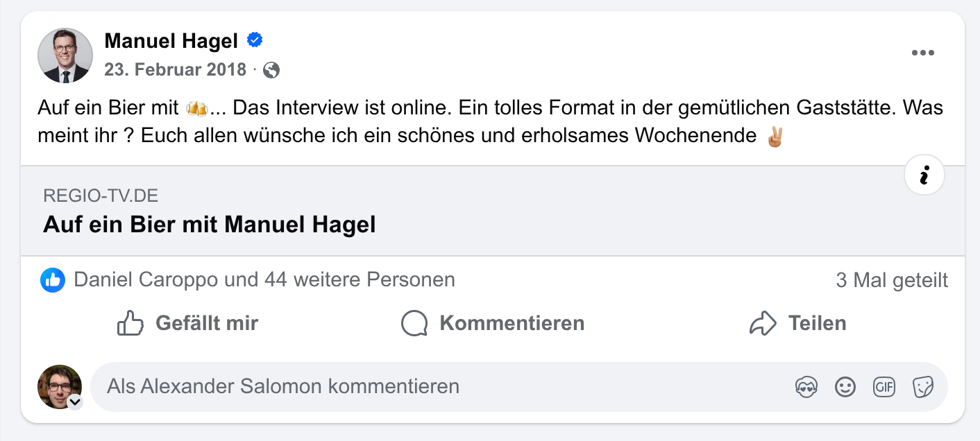Toggle like with Gefällt mir button
Image resolution: width=980 pixels, height=441 pixels.
(x=188, y=323)
